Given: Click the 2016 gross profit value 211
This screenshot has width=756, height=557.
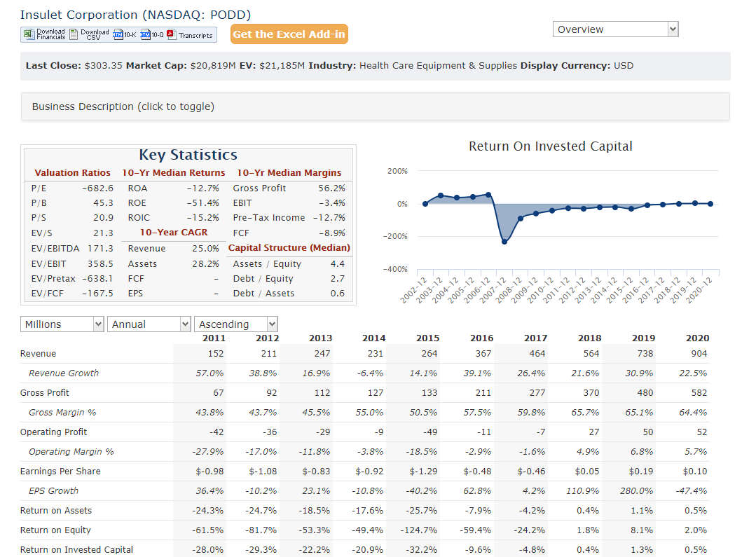Looking at the screenshot, I should tap(483, 393).
